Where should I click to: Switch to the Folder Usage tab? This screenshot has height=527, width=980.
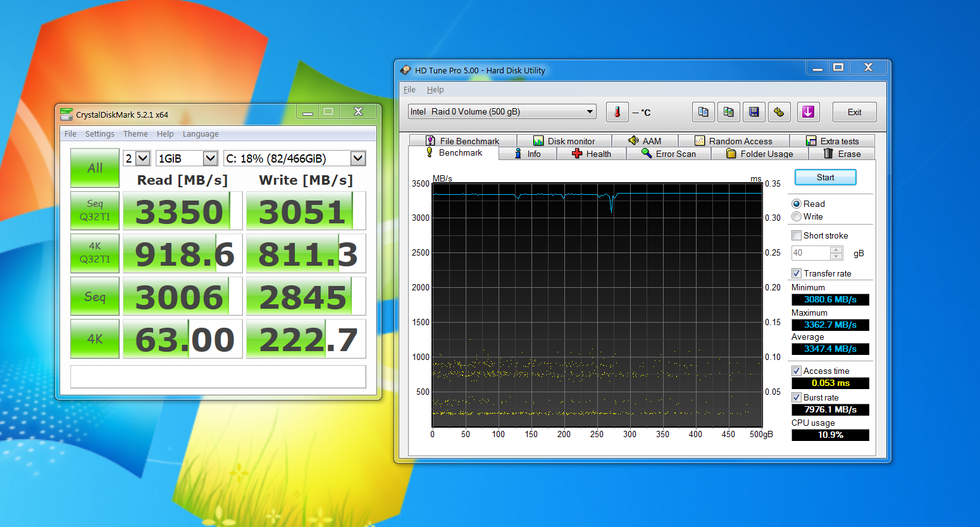coord(760,154)
